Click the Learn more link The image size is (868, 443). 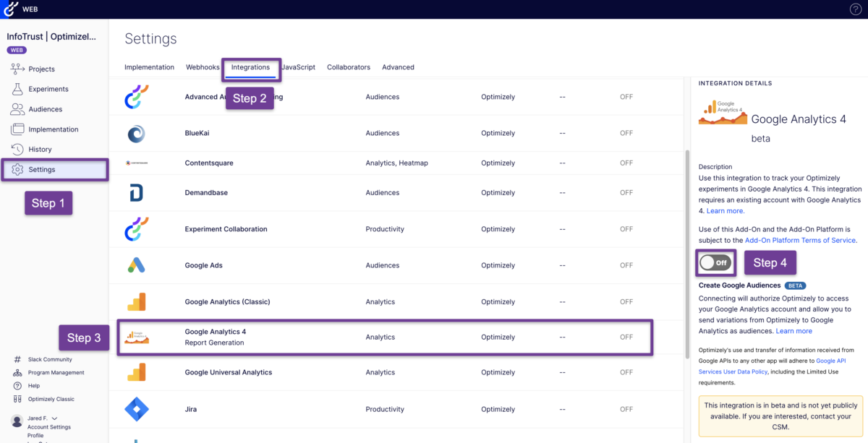[725, 210]
